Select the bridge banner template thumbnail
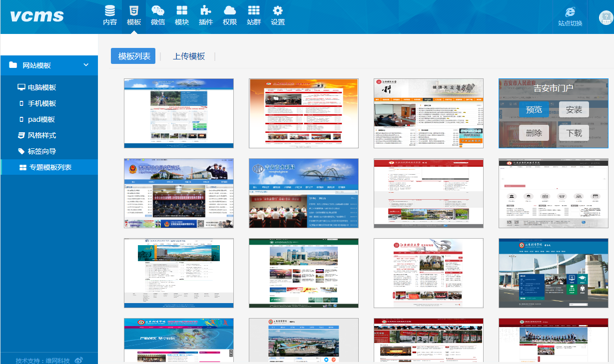Viewport: 614px width, 364px height. [x=304, y=193]
